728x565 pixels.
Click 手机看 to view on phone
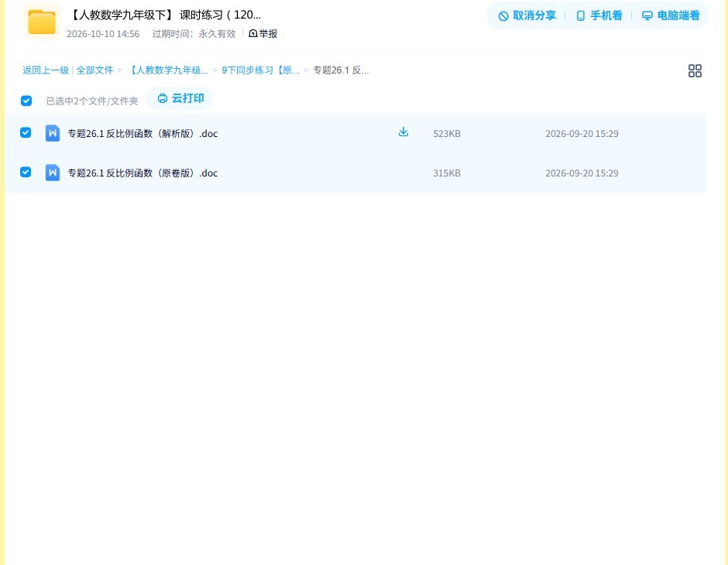(x=599, y=15)
